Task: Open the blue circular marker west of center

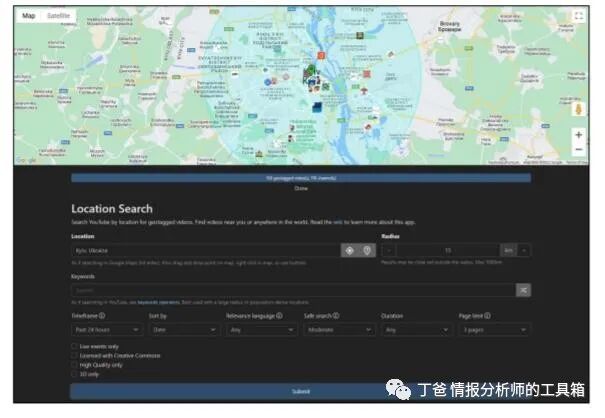Action: point(267,82)
